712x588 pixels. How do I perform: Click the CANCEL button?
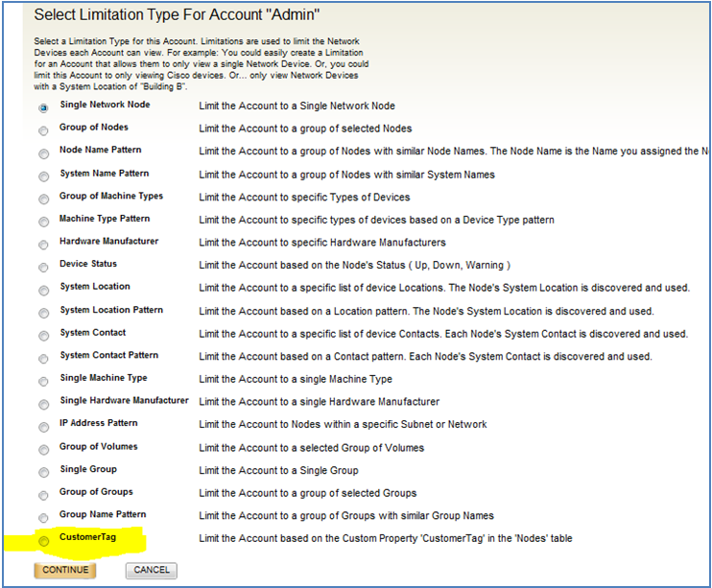152,571
